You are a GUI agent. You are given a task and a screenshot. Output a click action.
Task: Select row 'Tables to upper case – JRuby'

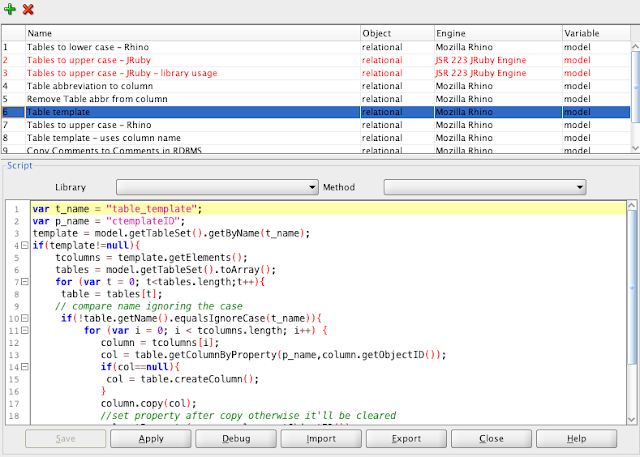pos(316,60)
